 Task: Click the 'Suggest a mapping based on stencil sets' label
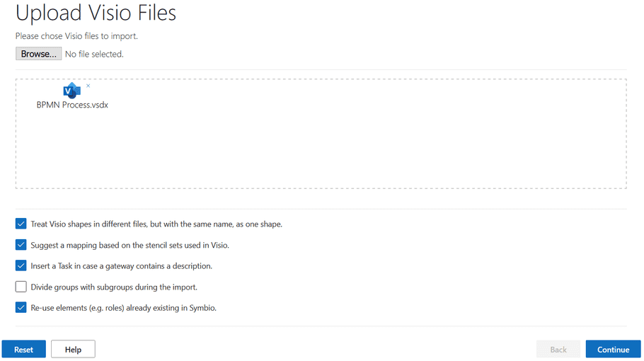130,245
